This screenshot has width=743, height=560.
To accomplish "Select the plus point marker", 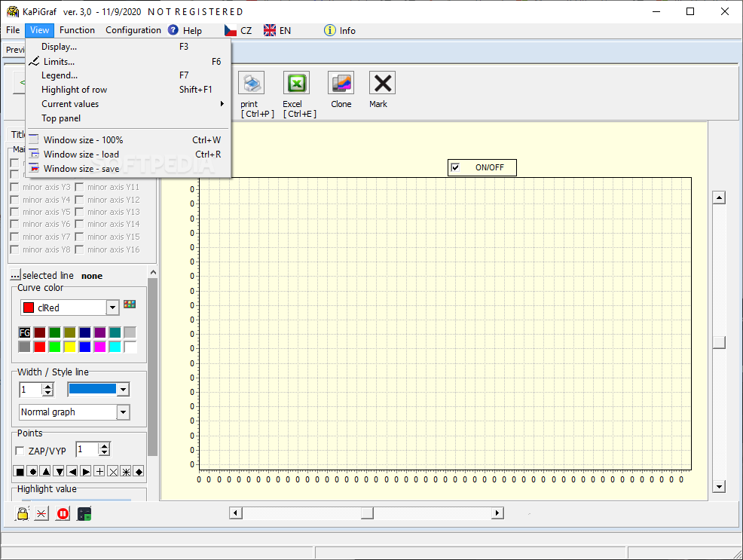I will click(99, 471).
